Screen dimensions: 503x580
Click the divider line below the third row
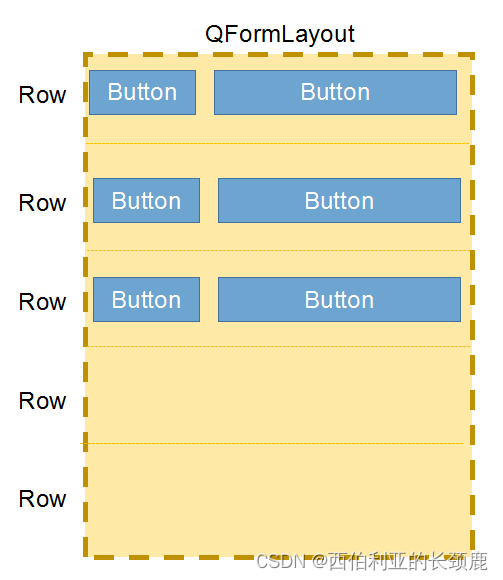278,346
